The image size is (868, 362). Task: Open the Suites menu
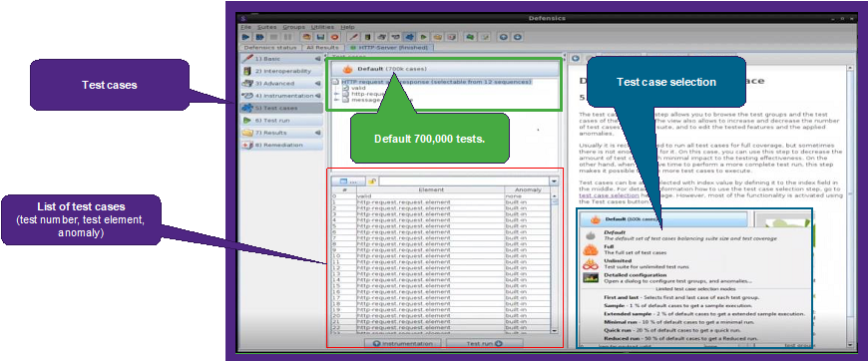coord(266,27)
